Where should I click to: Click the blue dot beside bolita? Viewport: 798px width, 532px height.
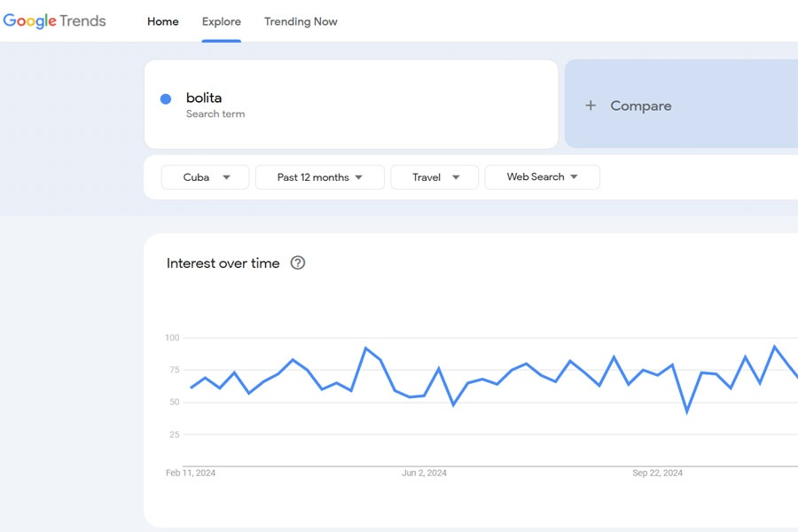click(166, 99)
